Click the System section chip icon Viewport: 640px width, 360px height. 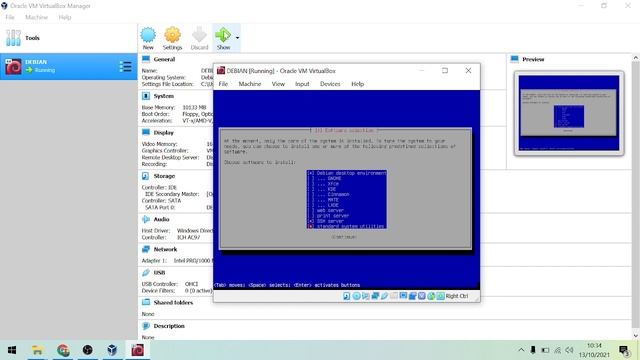click(146, 96)
